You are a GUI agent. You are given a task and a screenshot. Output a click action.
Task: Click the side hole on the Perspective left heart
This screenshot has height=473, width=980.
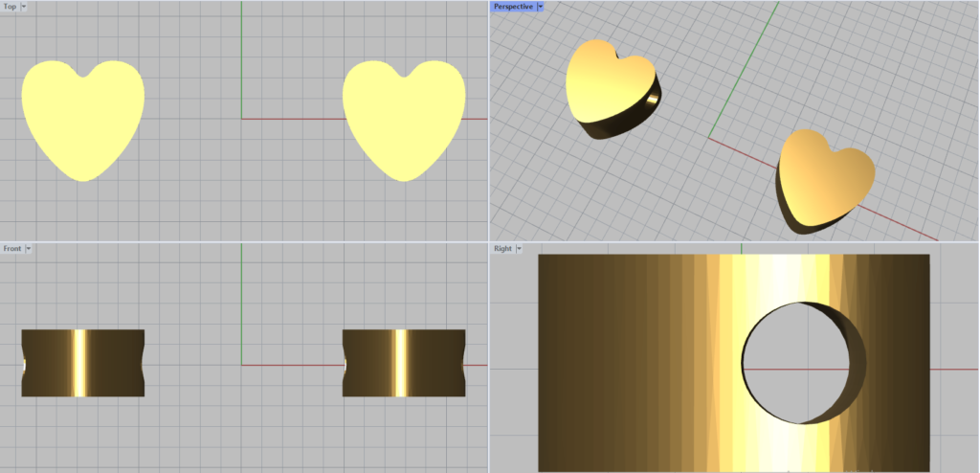coord(652,99)
